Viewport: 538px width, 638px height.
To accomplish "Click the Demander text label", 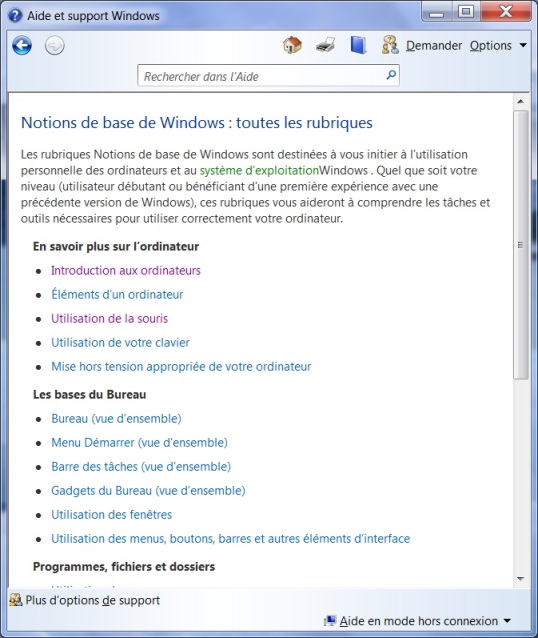I will (x=434, y=46).
